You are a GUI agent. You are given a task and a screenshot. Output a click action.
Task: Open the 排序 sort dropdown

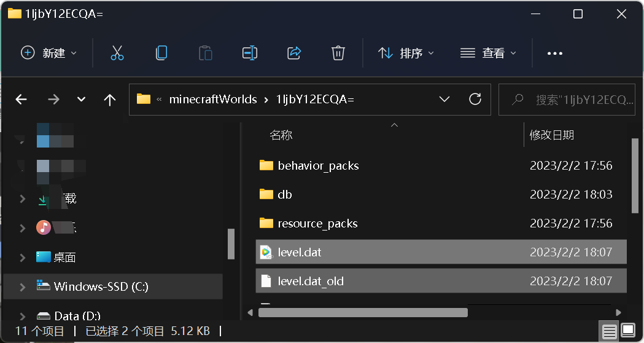pos(406,53)
